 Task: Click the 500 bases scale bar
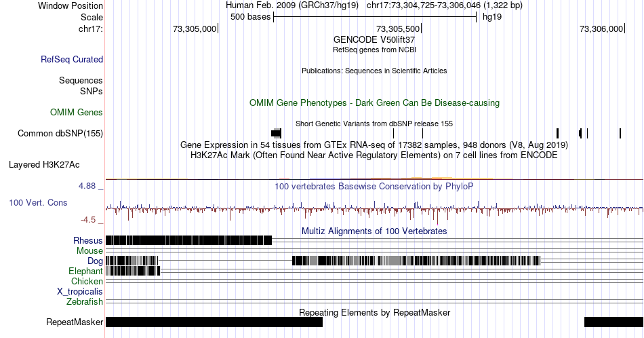[x=375, y=17]
